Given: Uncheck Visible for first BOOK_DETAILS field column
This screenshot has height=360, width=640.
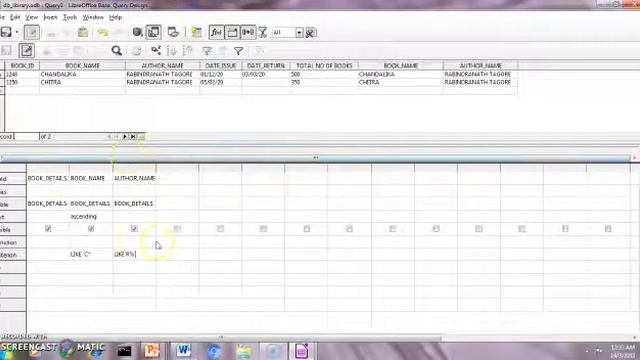Looking at the screenshot, I should point(48,229).
